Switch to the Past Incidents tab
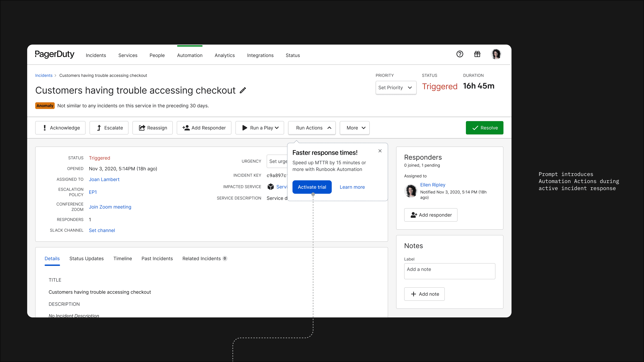This screenshot has height=362, width=644. tap(157, 259)
